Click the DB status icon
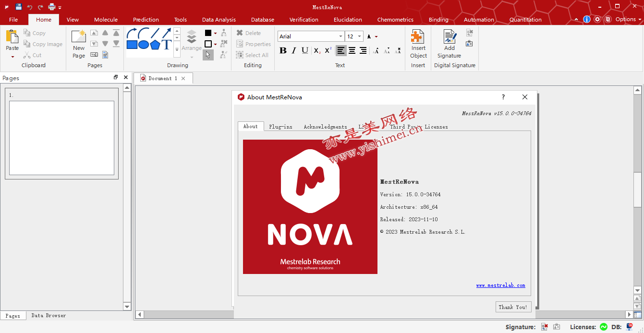This screenshot has height=333, width=644. coord(630,327)
